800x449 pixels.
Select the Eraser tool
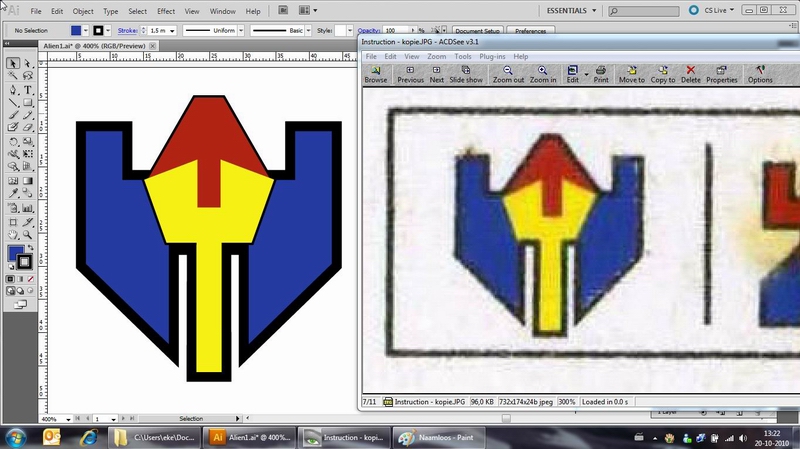click(x=28, y=128)
